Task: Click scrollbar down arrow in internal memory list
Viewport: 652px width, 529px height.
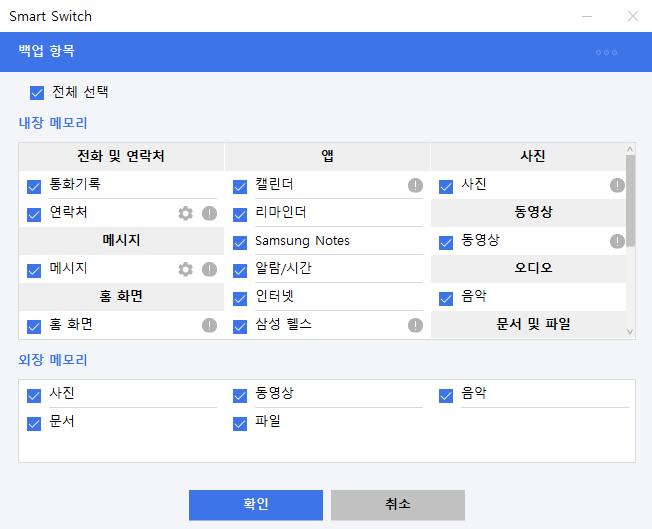Action: [630, 332]
